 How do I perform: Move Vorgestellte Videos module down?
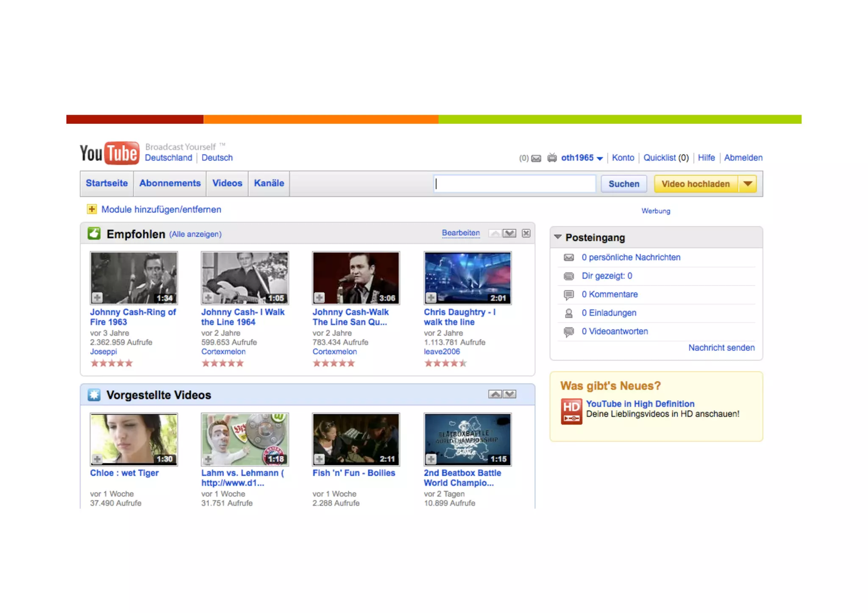click(x=510, y=394)
